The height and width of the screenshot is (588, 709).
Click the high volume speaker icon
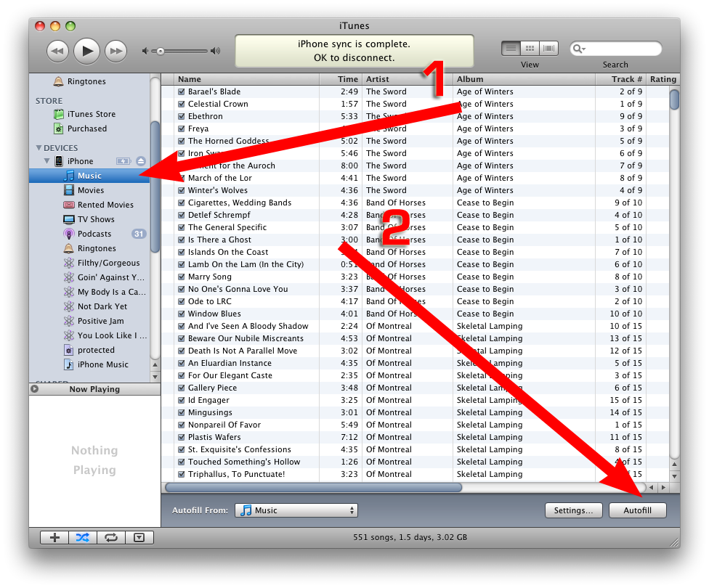(x=216, y=51)
